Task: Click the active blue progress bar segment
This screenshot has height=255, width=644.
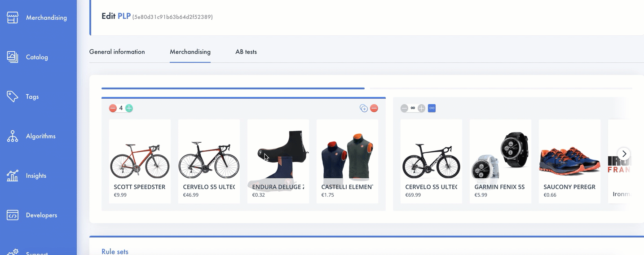Action: [233, 88]
